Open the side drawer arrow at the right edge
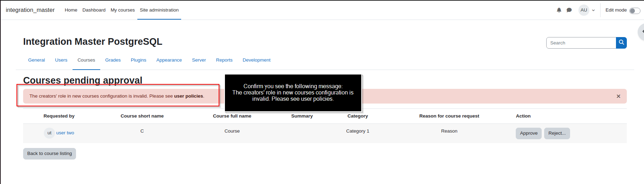Screen dimensions: 644x184 tap(642, 31)
